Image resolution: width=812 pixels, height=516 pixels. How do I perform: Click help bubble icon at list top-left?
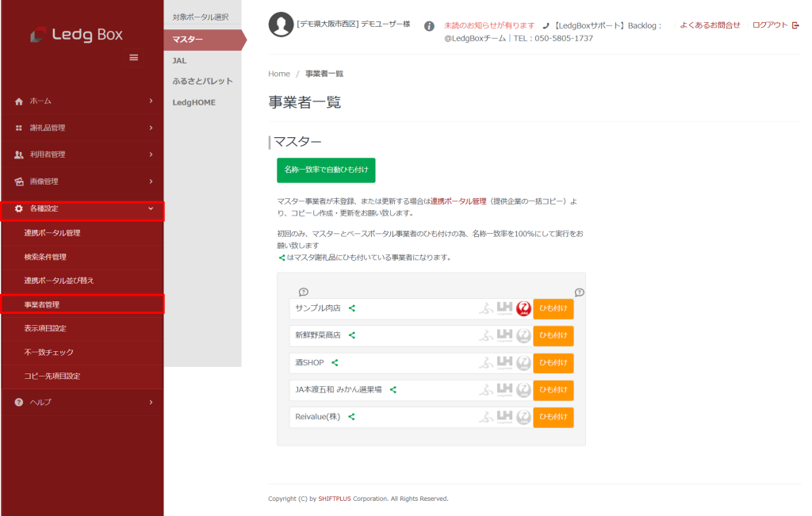(303, 292)
